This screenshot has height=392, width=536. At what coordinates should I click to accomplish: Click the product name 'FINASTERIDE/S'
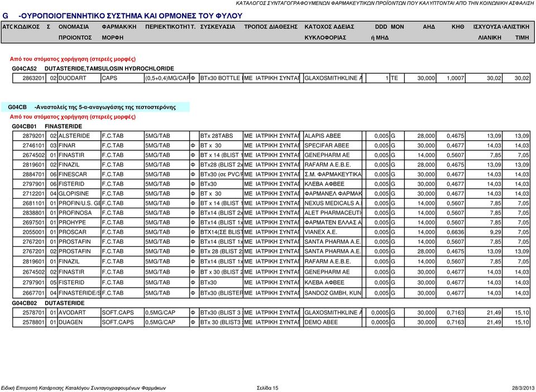[80, 293]
